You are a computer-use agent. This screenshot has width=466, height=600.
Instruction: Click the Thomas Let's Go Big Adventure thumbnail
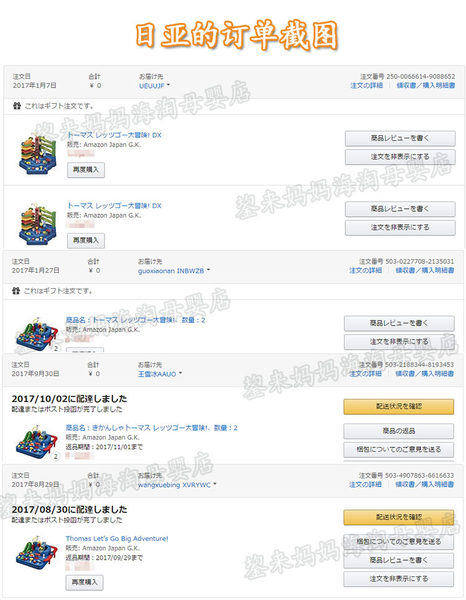point(37,552)
